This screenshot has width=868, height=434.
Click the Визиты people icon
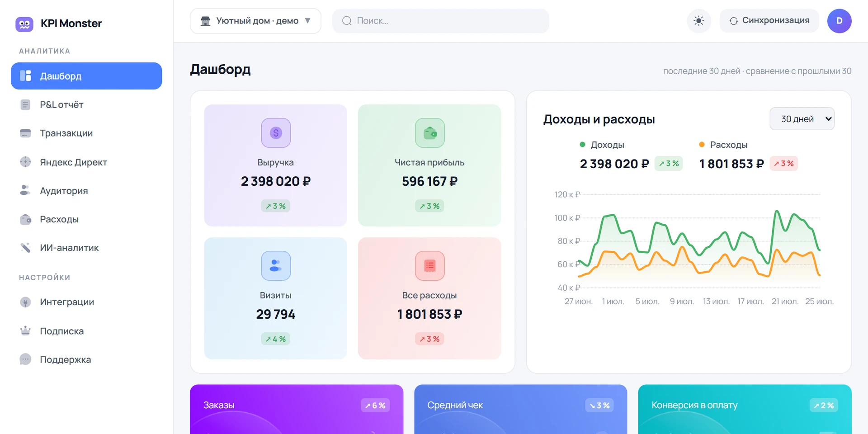(x=276, y=266)
